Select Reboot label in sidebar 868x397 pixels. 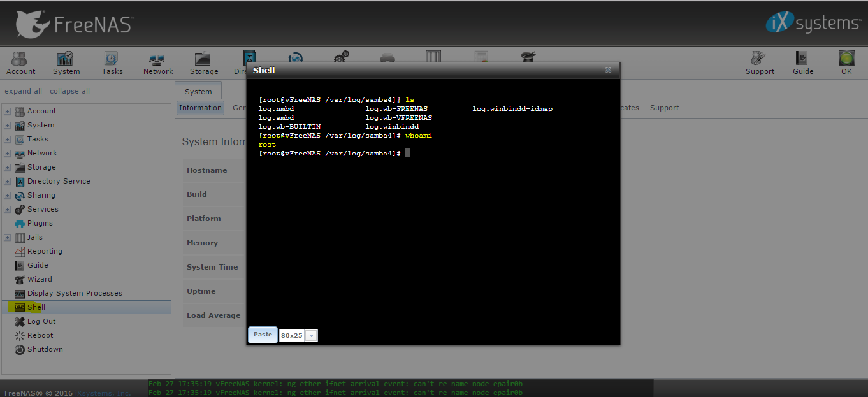pyautogui.click(x=40, y=335)
